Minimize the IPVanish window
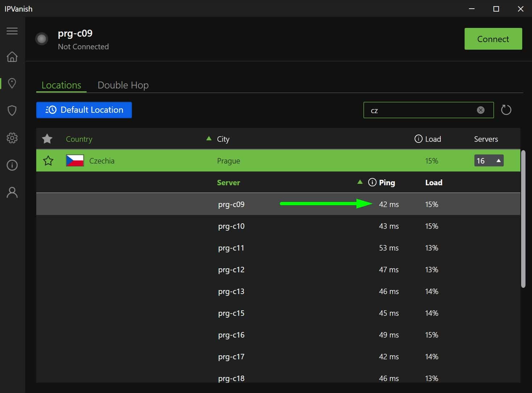The width and height of the screenshot is (532, 393). click(471, 9)
